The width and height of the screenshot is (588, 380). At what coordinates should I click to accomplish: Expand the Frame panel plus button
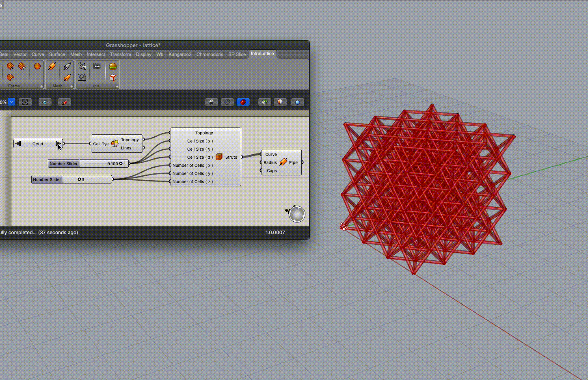41,86
